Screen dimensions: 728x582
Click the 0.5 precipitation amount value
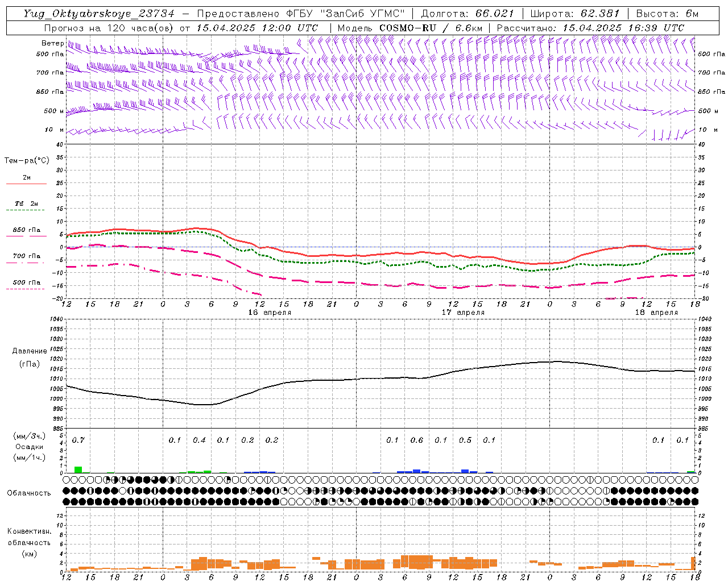point(465,440)
